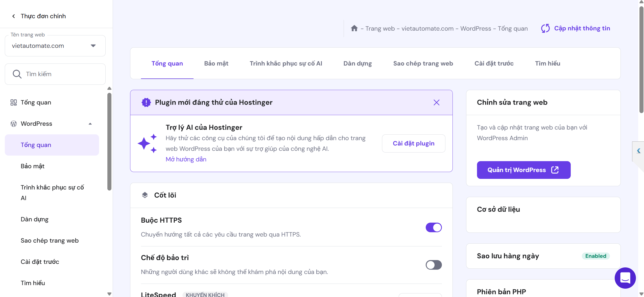Click the Phiên bản PHP heading
644x297 pixels.
tap(501, 292)
